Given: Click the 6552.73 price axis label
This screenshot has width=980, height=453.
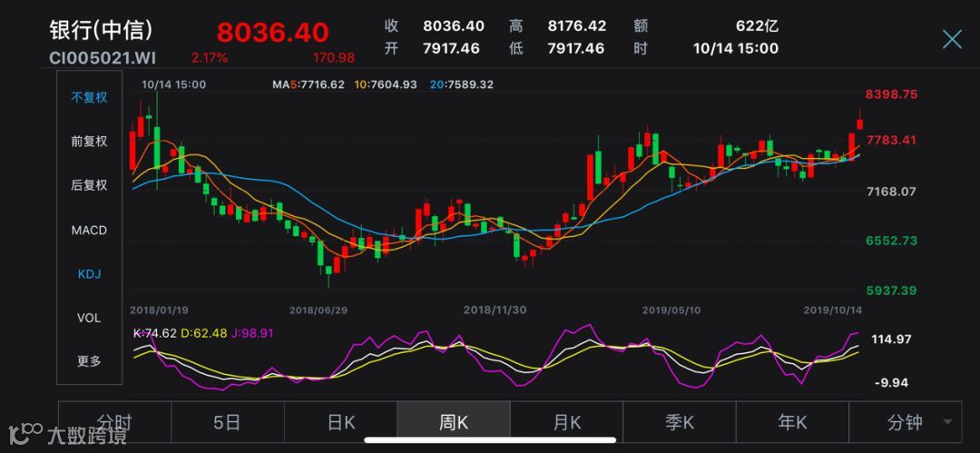Looking at the screenshot, I should pyautogui.click(x=891, y=241).
